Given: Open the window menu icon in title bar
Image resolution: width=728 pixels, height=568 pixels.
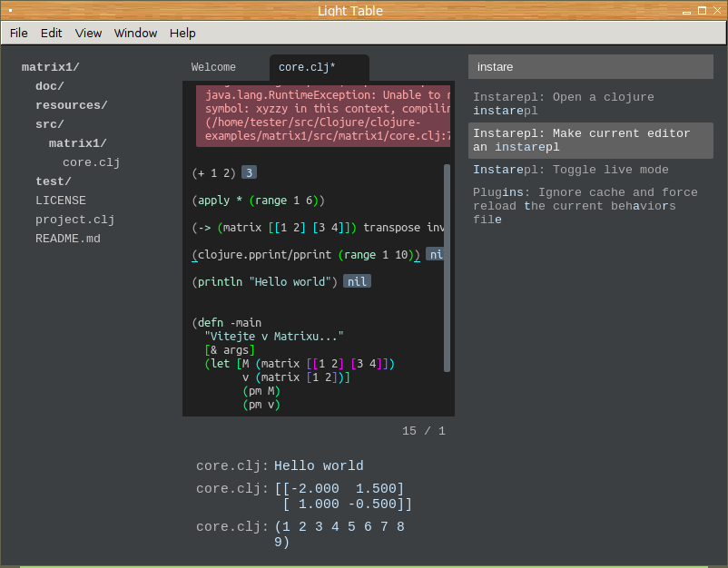Looking at the screenshot, I should click(8, 11).
